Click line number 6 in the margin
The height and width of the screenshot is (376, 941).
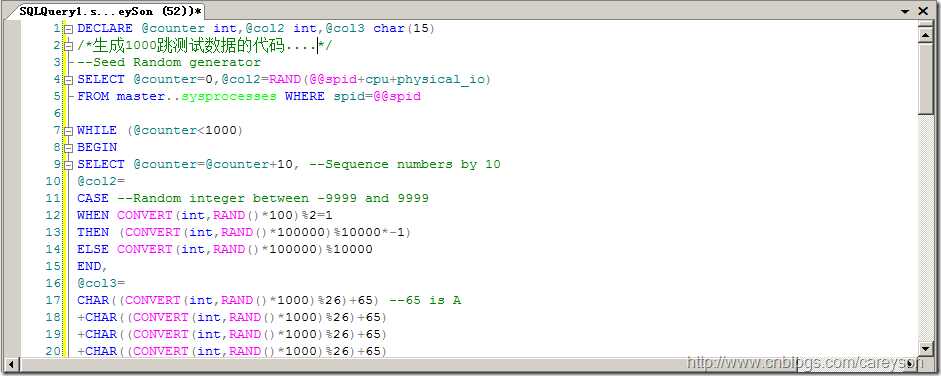[58, 113]
